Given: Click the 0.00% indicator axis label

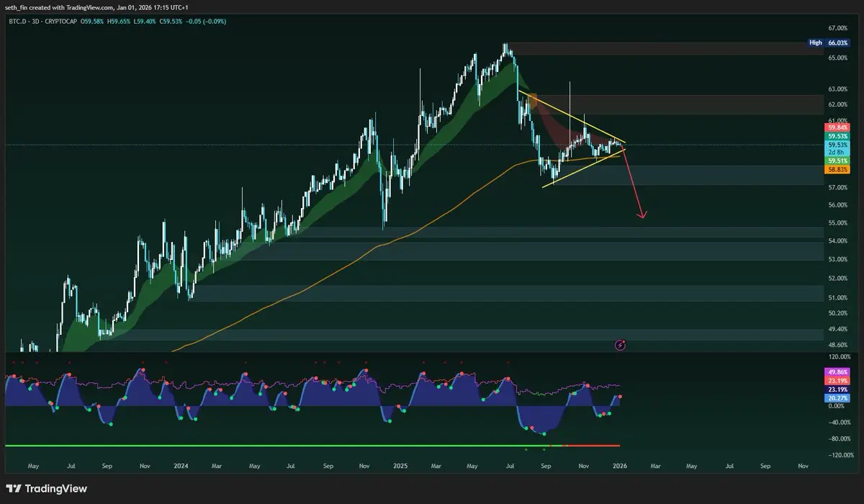Looking at the screenshot, I should 837,406.
